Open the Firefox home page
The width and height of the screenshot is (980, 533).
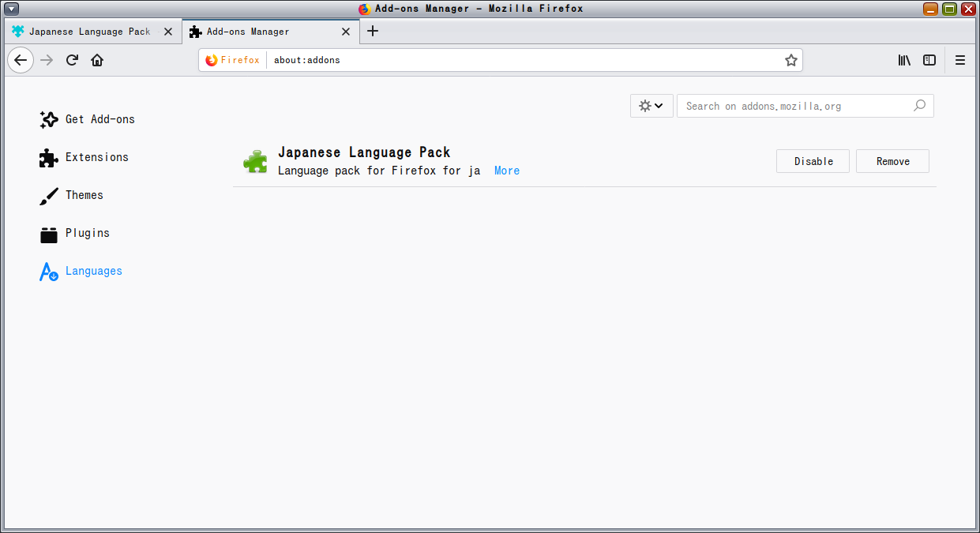point(97,60)
